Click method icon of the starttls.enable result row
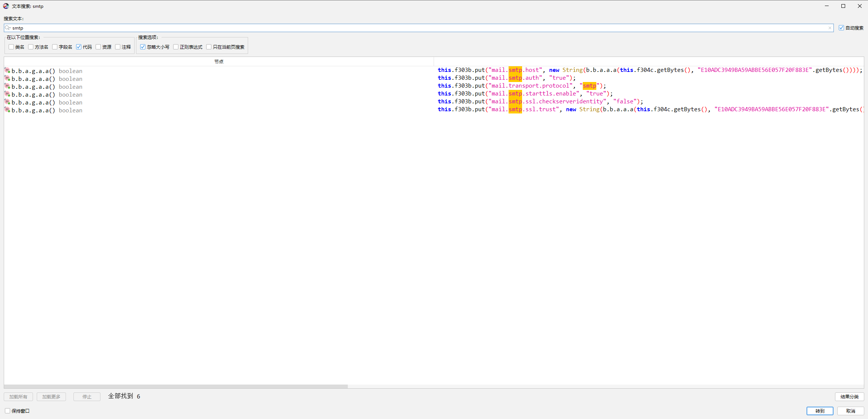This screenshot has height=419, width=868. click(7, 94)
